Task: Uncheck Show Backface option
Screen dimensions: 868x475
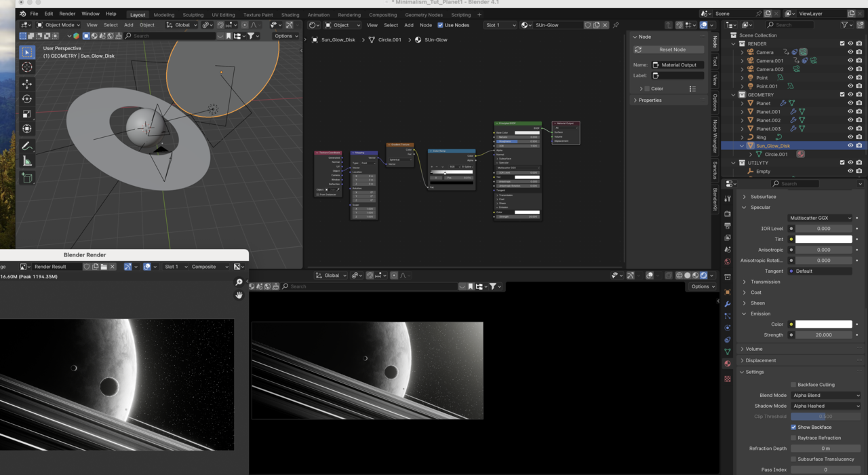Action: point(793,427)
